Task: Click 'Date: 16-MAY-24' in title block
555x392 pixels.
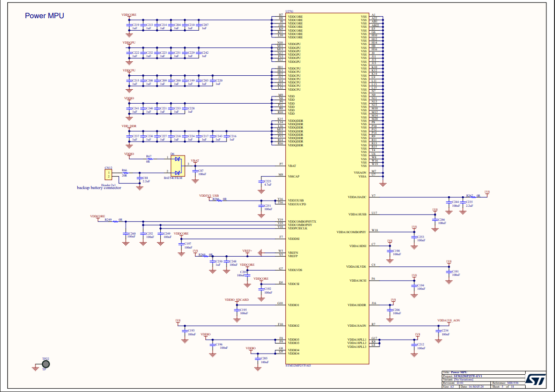Action: (472, 387)
